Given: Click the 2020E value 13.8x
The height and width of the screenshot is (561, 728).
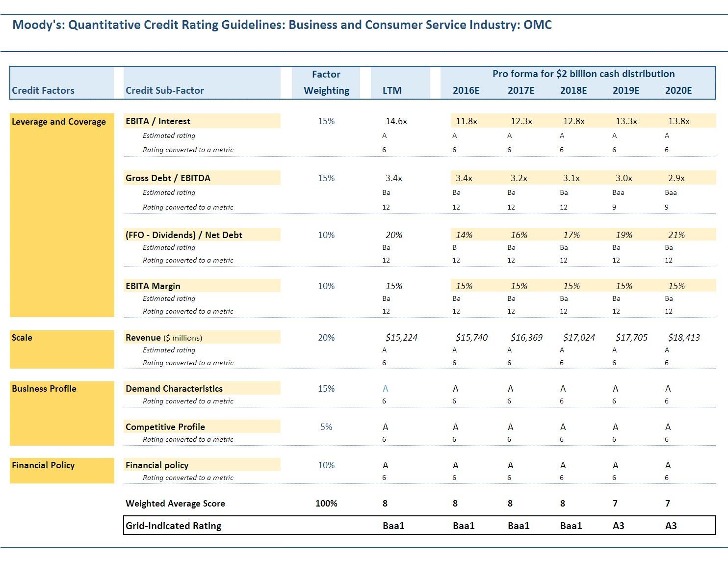Looking at the screenshot, I should [x=679, y=121].
